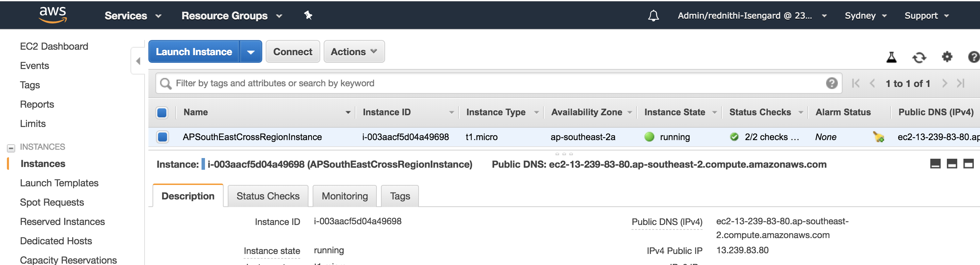Select instance ID i-003aacf5d04a49698 table cell
This screenshot has height=265, width=980.
tap(405, 137)
